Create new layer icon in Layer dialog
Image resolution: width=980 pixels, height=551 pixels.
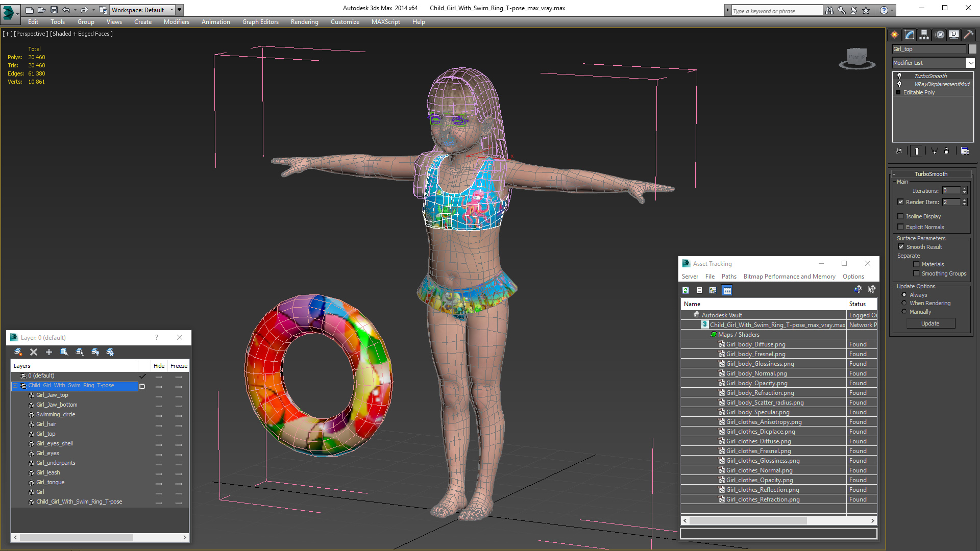tap(18, 352)
